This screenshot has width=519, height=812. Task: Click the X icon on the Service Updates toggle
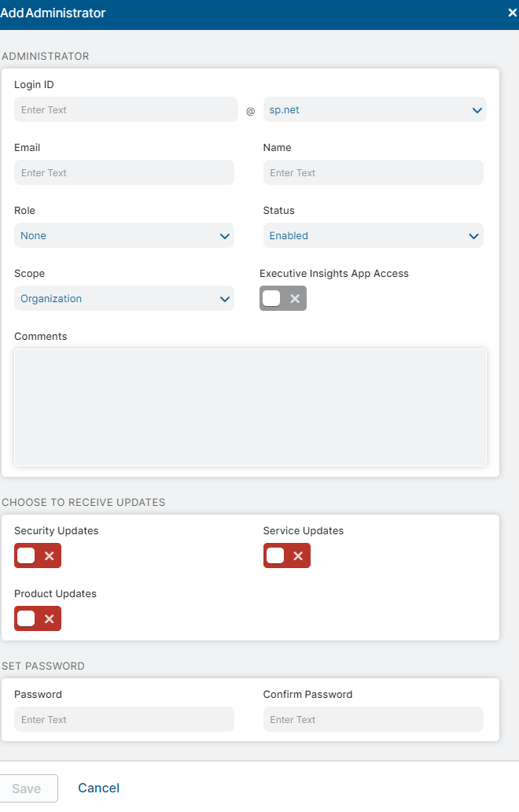[x=296, y=555]
